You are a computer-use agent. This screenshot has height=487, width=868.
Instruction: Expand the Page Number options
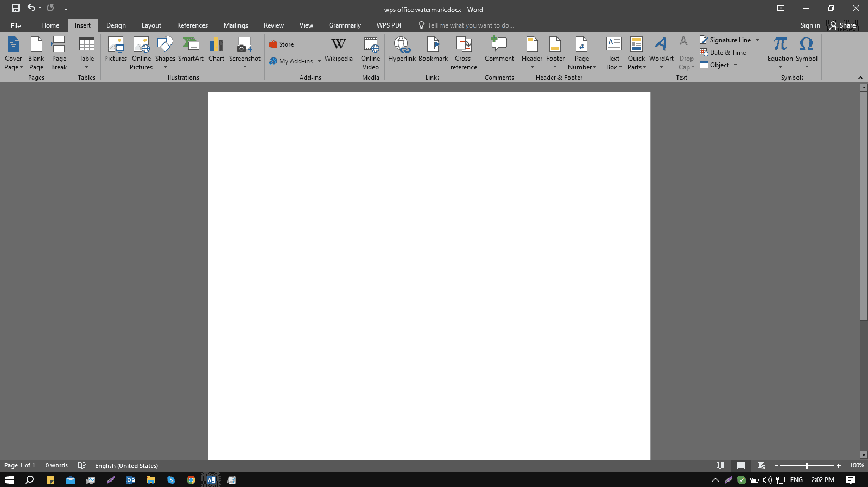(582, 53)
